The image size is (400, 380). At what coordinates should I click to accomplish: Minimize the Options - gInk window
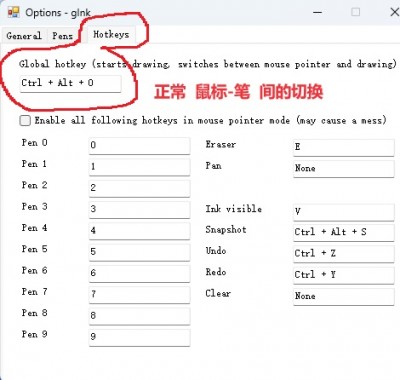[x=318, y=12]
